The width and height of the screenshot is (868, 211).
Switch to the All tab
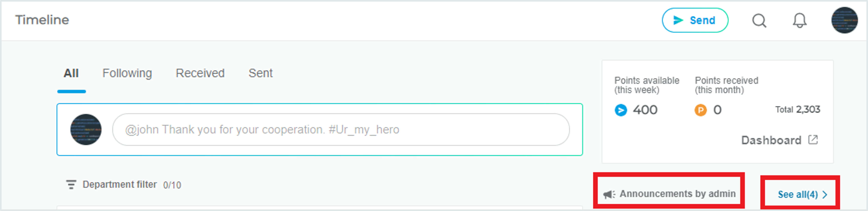click(71, 73)
